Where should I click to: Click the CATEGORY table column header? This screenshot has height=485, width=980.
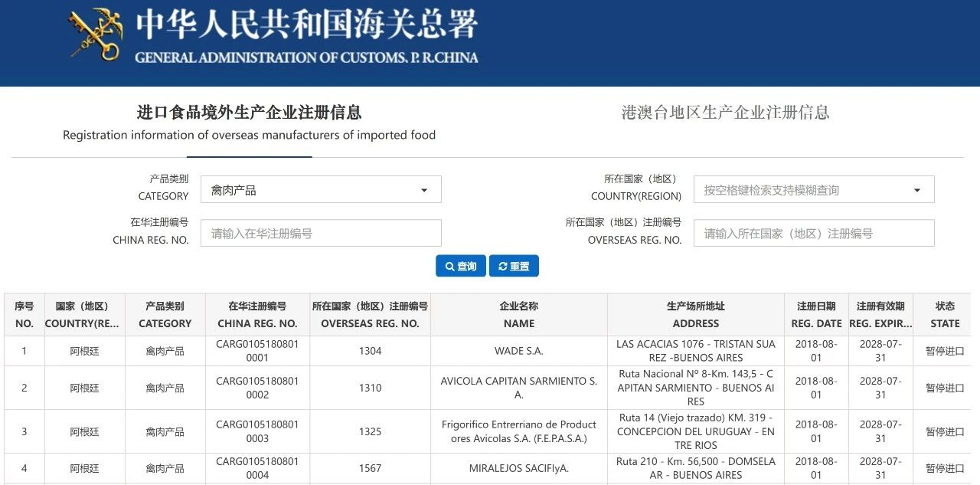pos(165,315)
